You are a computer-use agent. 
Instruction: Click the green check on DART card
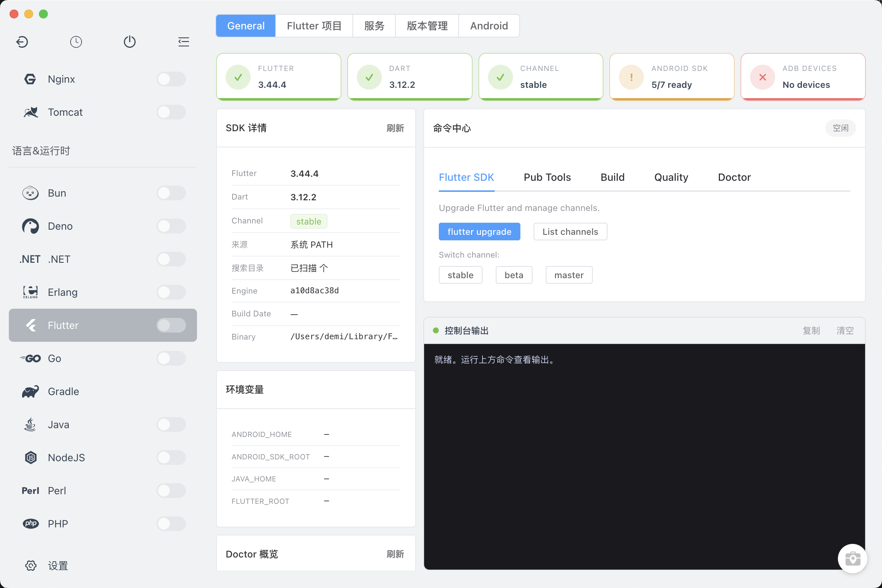click(x=369, y=77)
